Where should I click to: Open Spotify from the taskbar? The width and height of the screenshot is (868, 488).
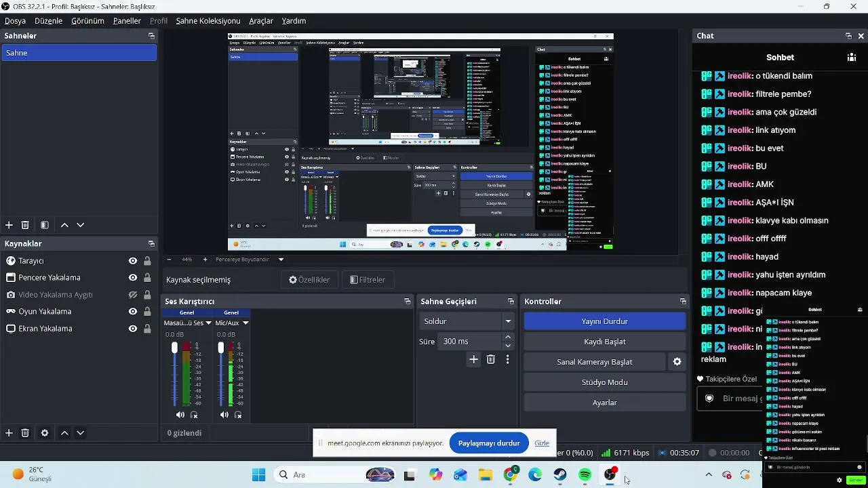coord(585,475)
